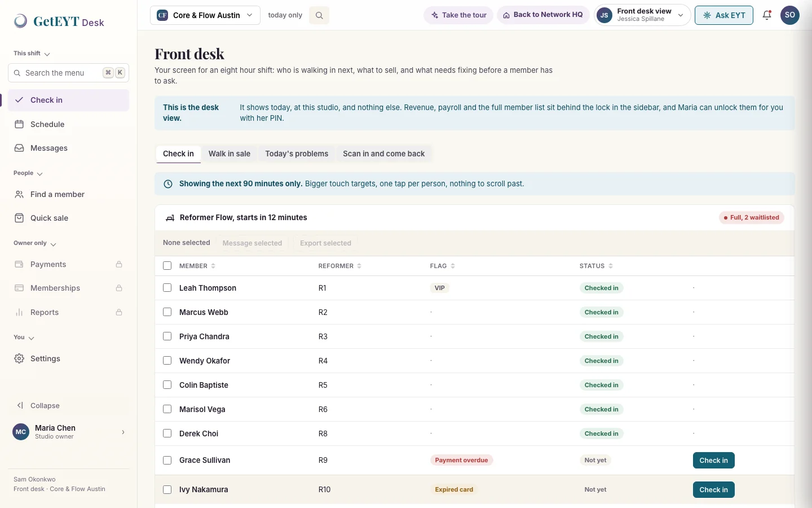
Task: Sort by FLAG column arrows
Action: [x=453, y=266]
